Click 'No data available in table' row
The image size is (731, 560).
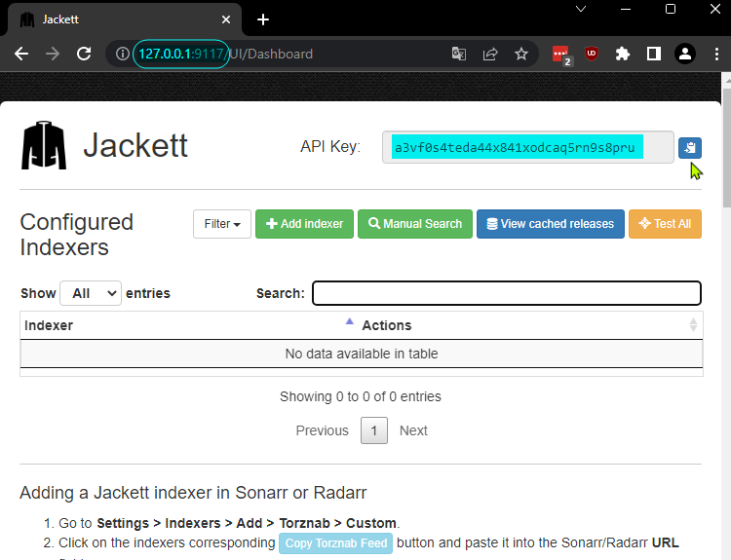point(362,354)
